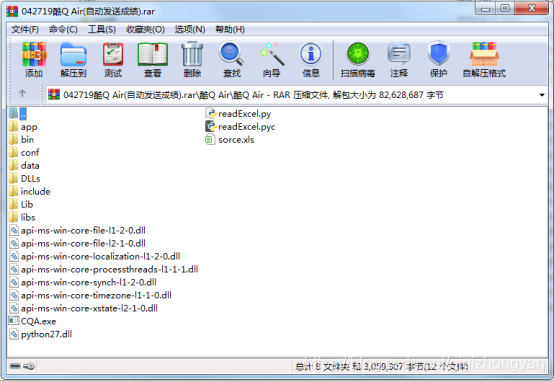Select the sorce.xls file
Image resolution: width=554 pixels, height=382 pixels.
[x=230, y=140]
